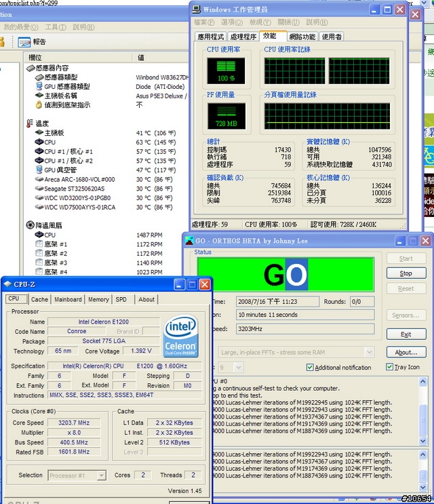Click the chassis #1 fan icon
This screenshot has height=504, width=434.
39,244
